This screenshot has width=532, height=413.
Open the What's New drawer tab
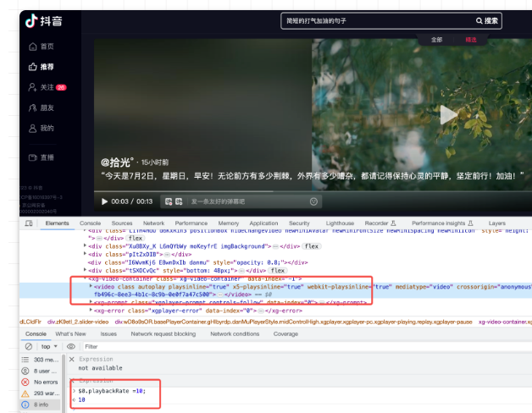[70, 334]
